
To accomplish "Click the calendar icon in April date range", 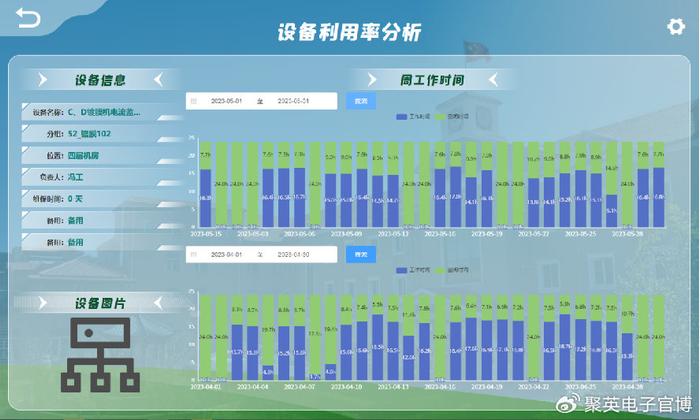I will [194, 254].
